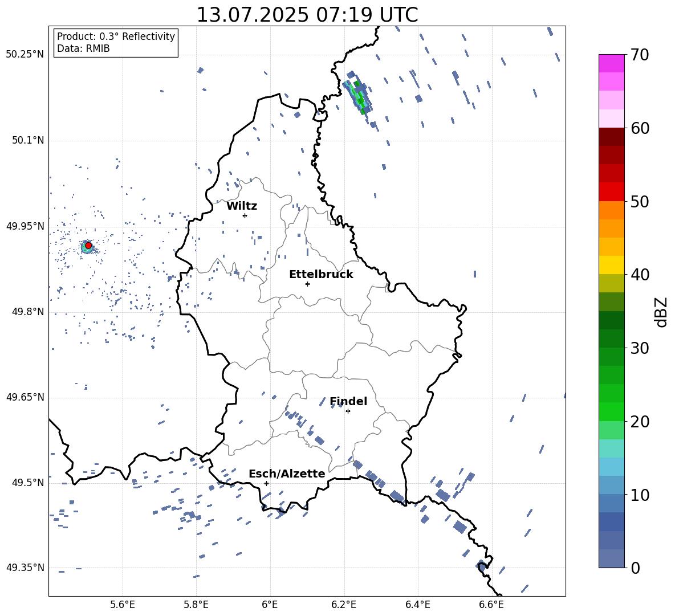Screen dimensions: 675x616
Task: Click the yellow 40 dBZ colorbar segment
Action: [611, 265]
